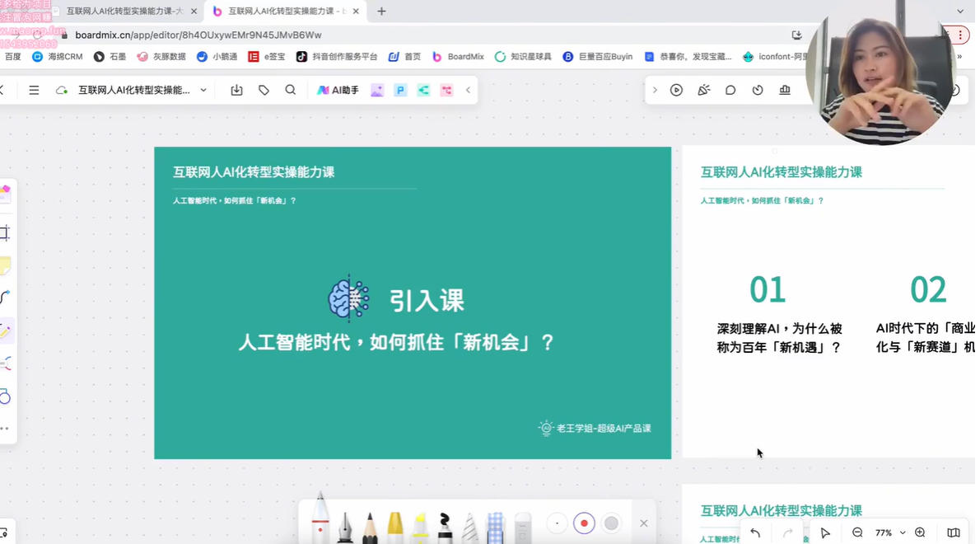Click the export download icon

(237, 89)
